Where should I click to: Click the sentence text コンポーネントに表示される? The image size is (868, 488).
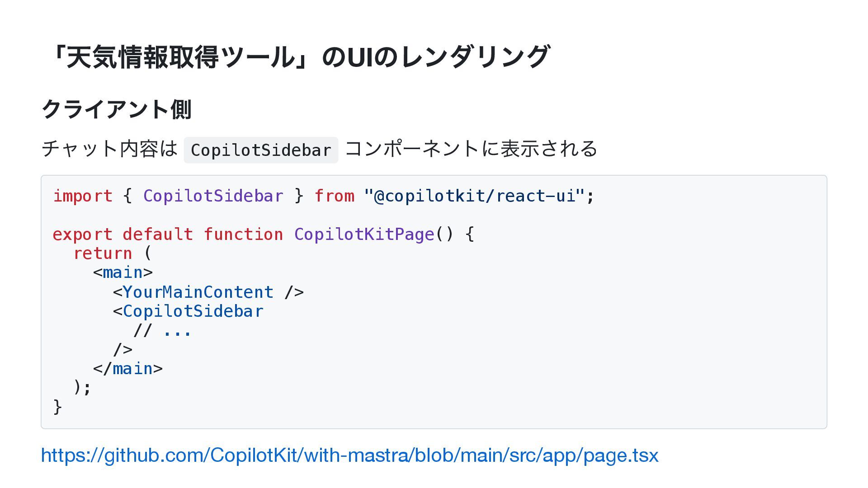[x=472, y=149]
